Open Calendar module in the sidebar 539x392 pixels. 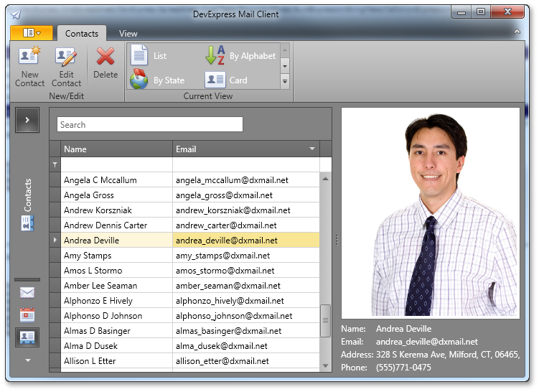tap(27, 314)
